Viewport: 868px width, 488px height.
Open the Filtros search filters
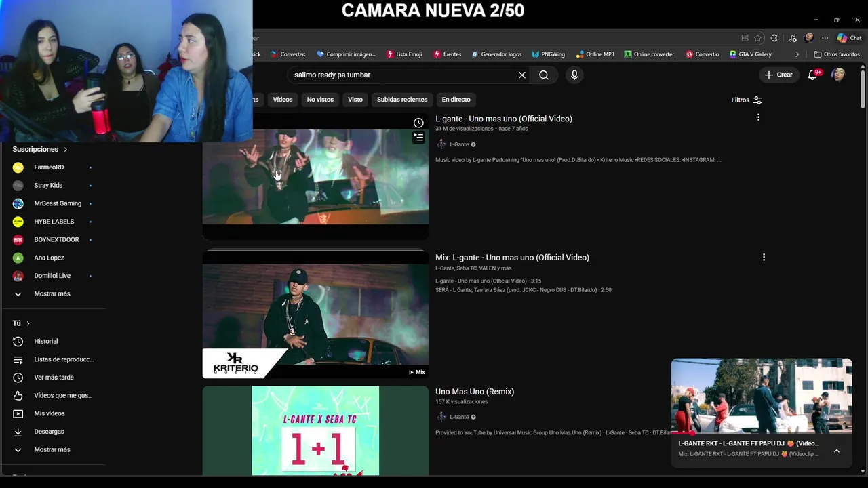pos(747,100)
